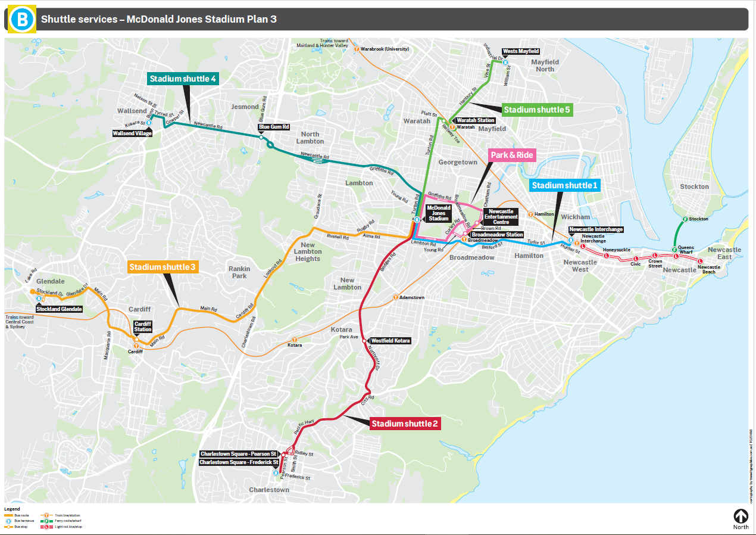Click the Stockland Glendale bus terminus icon
Screen dimensions: 756x535
39,300
